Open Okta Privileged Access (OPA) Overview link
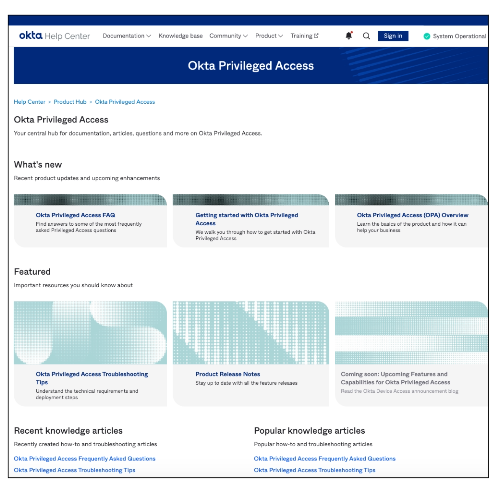The height and width of the screenshot is (486, 500). point(412,215)
